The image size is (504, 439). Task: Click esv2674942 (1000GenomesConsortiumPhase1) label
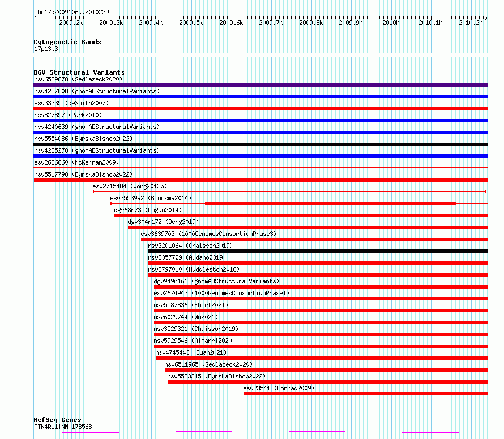[222, 293]
